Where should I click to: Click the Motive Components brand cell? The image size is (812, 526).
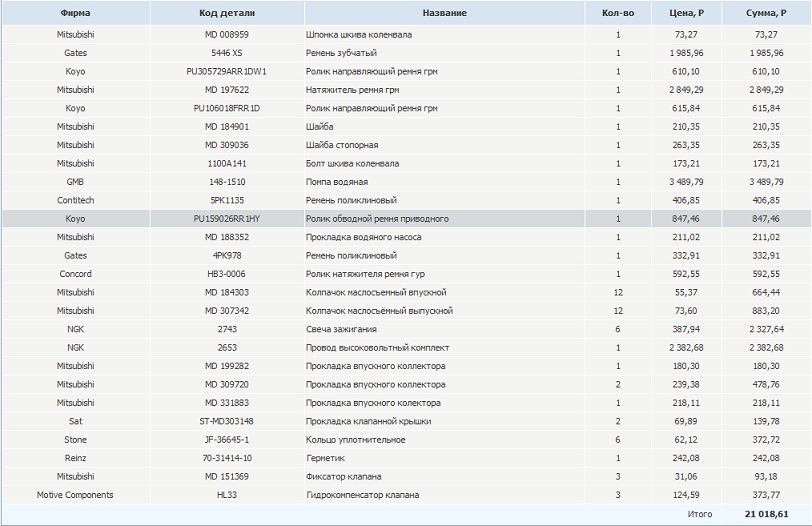pos(75,495)
